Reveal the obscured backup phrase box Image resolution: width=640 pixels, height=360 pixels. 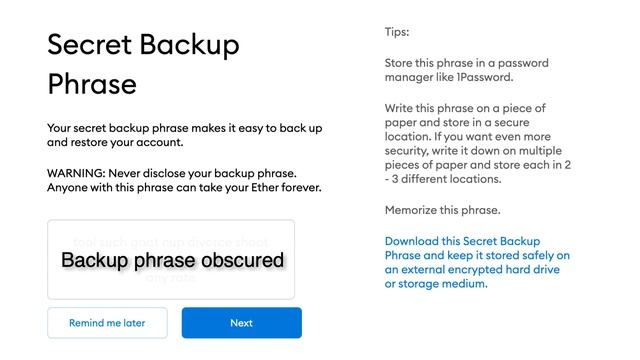(171, 260)
